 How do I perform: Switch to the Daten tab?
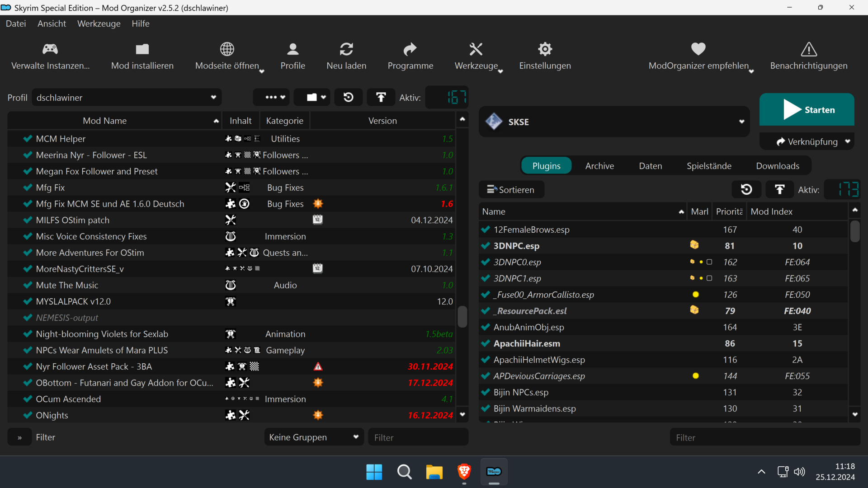click(x=651, y=166)
